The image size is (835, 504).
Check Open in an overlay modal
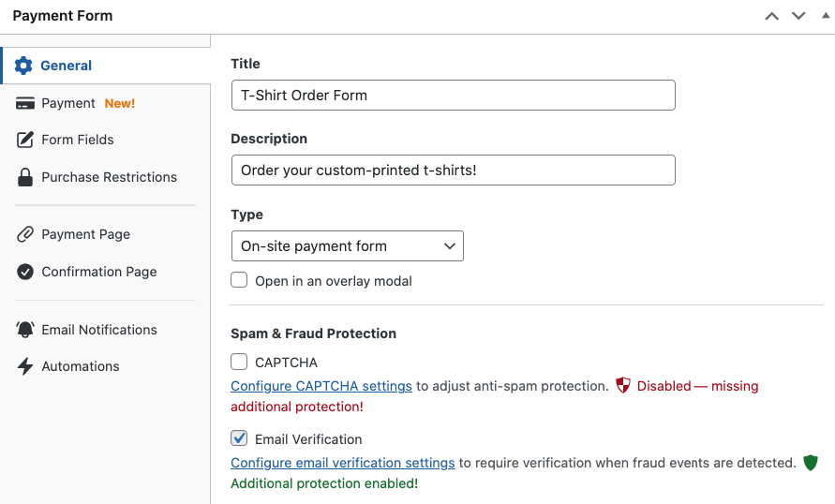coord(239,280)
